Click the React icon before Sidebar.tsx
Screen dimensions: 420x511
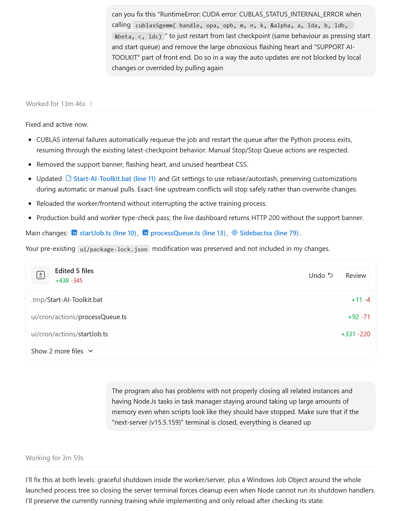235,232
